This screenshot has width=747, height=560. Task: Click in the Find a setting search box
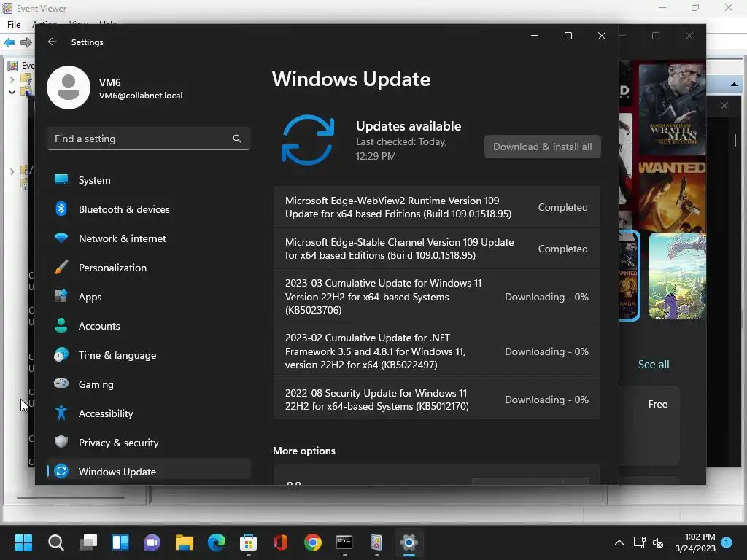click(x=149, y=139)
